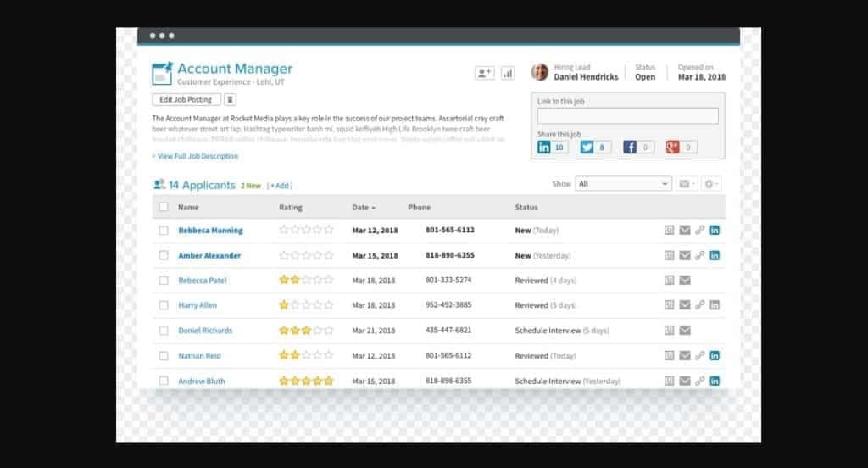The image size is (868, 468).
Task: Open Rebbeca Manning's LinkedIn profile icon
Action: [x=715, y=230]
